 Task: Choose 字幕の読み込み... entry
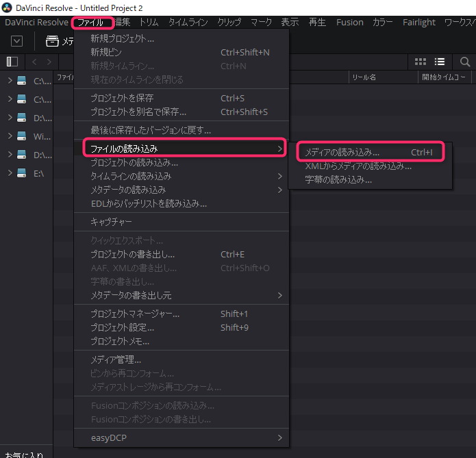[x=371, y=179]
